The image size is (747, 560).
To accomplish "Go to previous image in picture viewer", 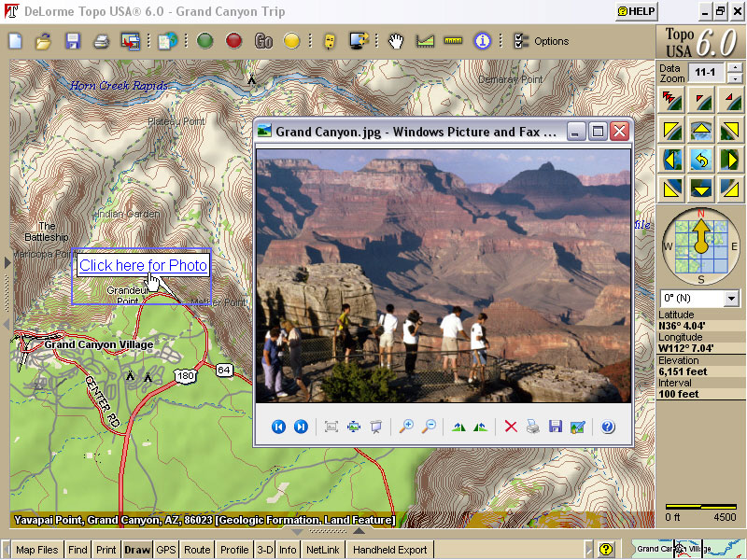I will pos(278,427).
